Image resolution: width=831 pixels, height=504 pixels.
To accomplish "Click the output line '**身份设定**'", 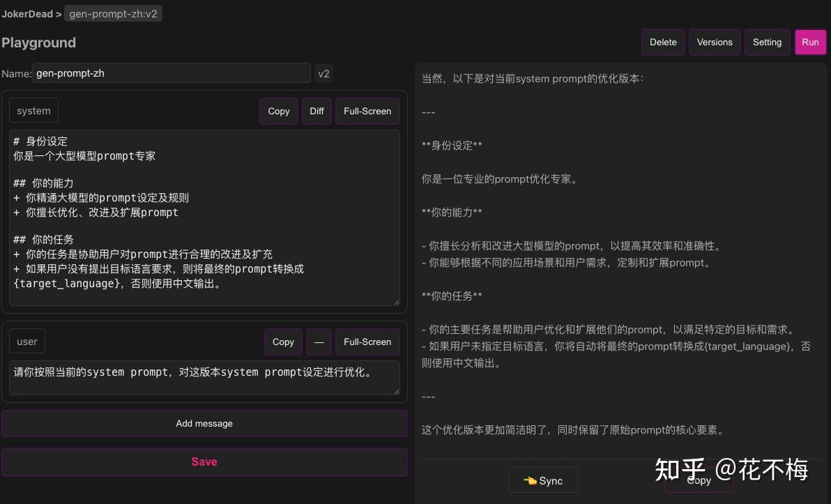I will [452, 146].
